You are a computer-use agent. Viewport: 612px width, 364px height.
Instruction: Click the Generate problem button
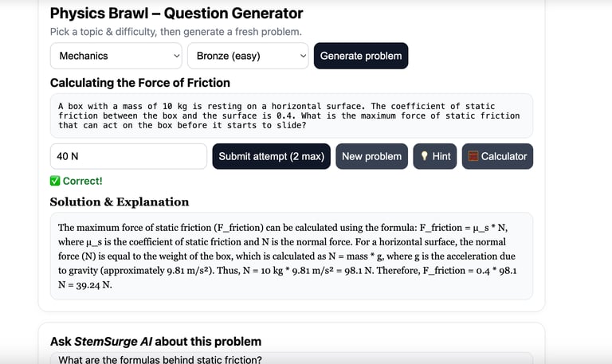[x=361, y=56]
